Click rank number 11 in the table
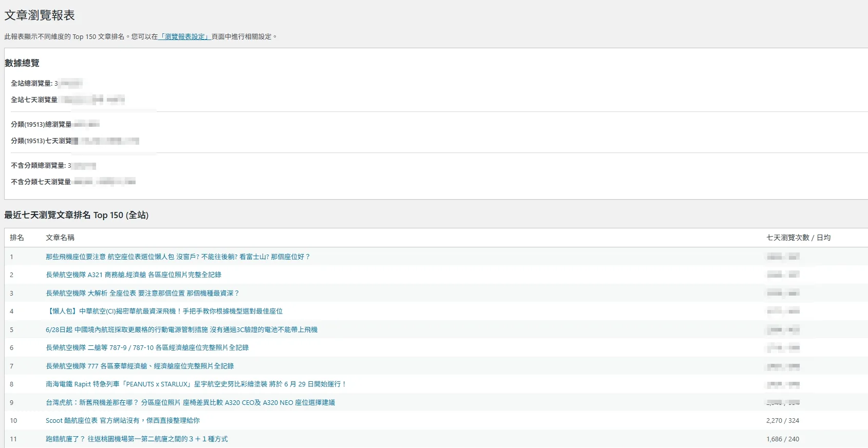This screenshot has height=448, width=868. [x=13, y=439]
